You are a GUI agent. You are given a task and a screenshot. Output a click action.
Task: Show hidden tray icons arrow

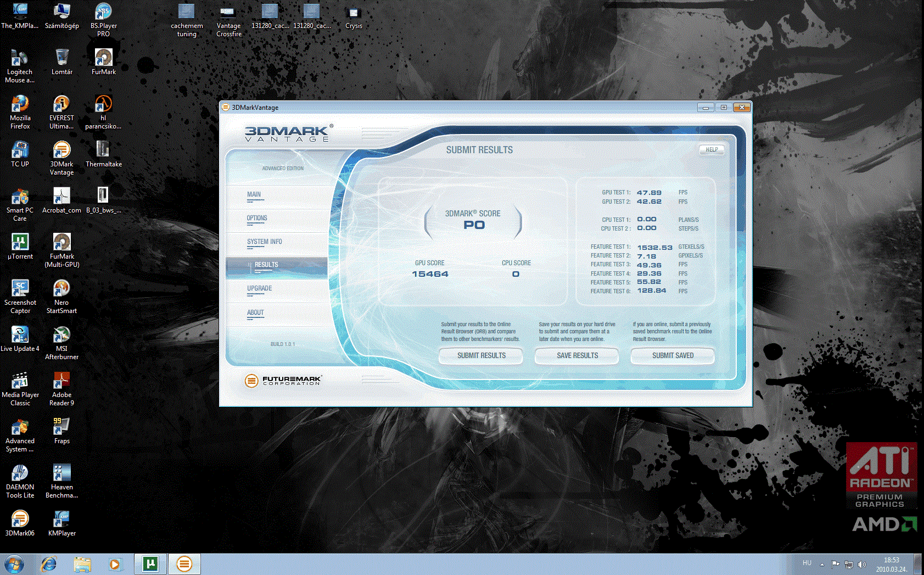tap(822, 564)
